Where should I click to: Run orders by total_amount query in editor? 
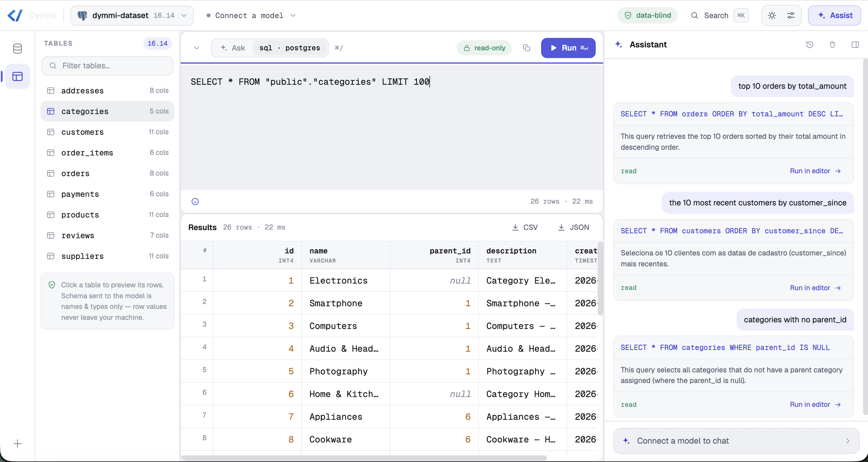tap(815, 171)
